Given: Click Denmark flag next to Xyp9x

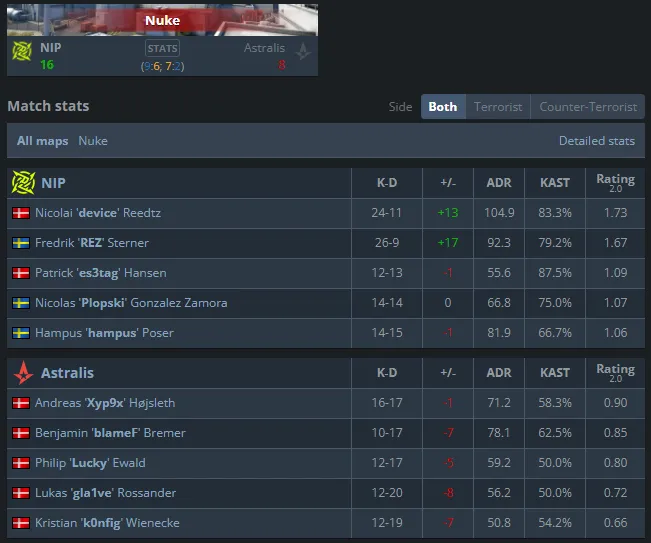Looking at the screenshot, I should pos(21,403).
